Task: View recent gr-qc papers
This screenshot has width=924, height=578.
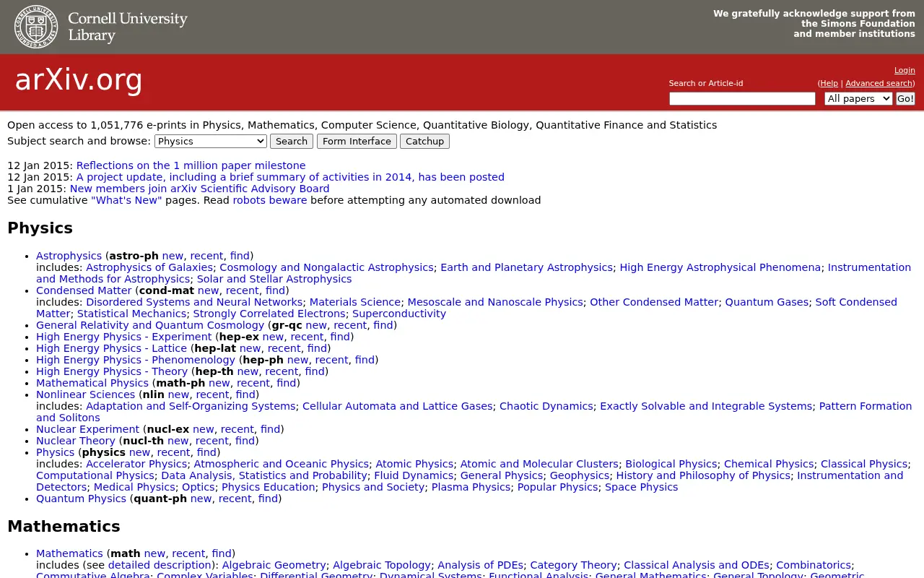Action: (x=350, y=325)
